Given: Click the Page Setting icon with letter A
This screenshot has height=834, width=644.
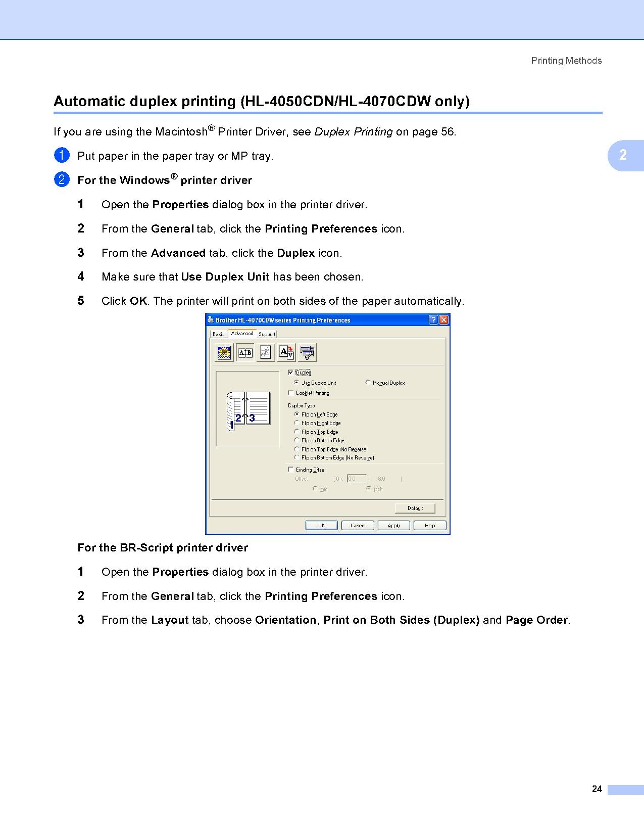Looking at the screenshot, I should pos(286,352).
